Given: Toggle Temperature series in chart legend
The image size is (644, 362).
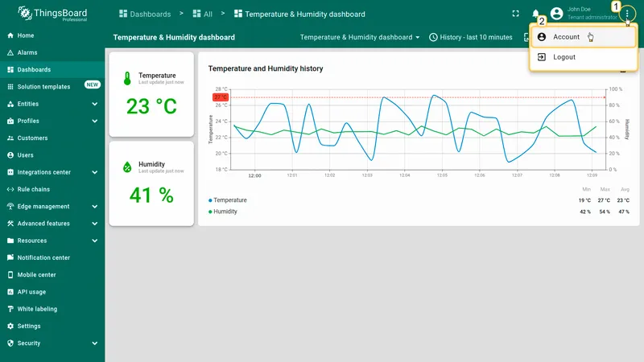Looking at the screenshot, I should [x=228, y=200].
